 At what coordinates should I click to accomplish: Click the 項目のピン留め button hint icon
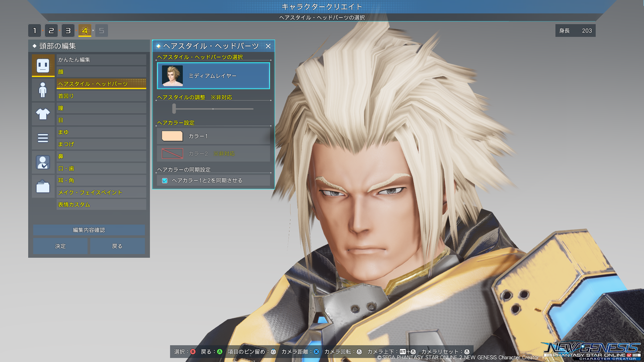273,351
